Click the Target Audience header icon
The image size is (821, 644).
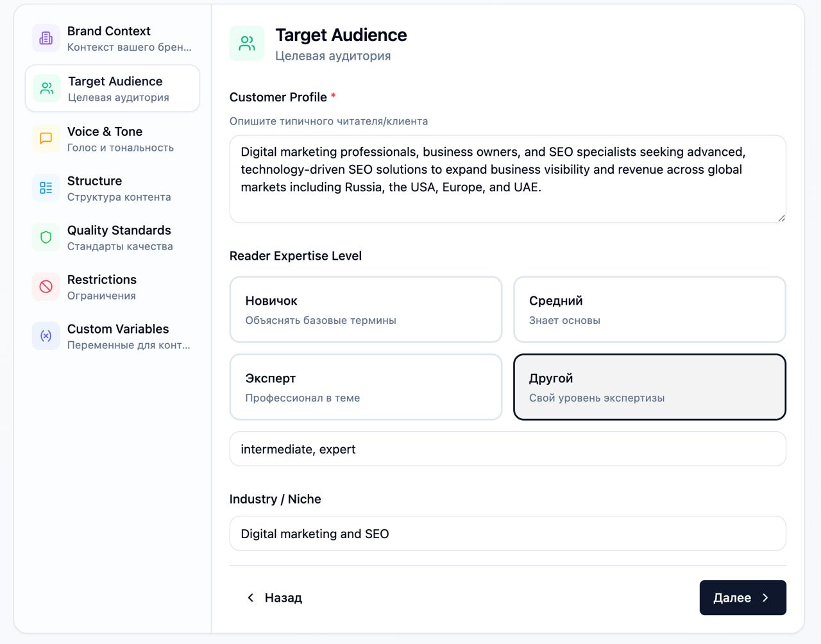coord(247,44)
